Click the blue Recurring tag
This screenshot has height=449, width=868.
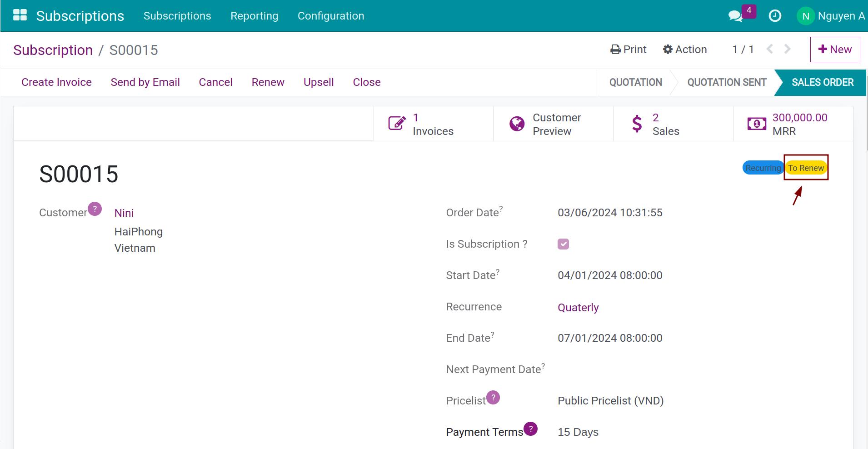pos(763,168)
